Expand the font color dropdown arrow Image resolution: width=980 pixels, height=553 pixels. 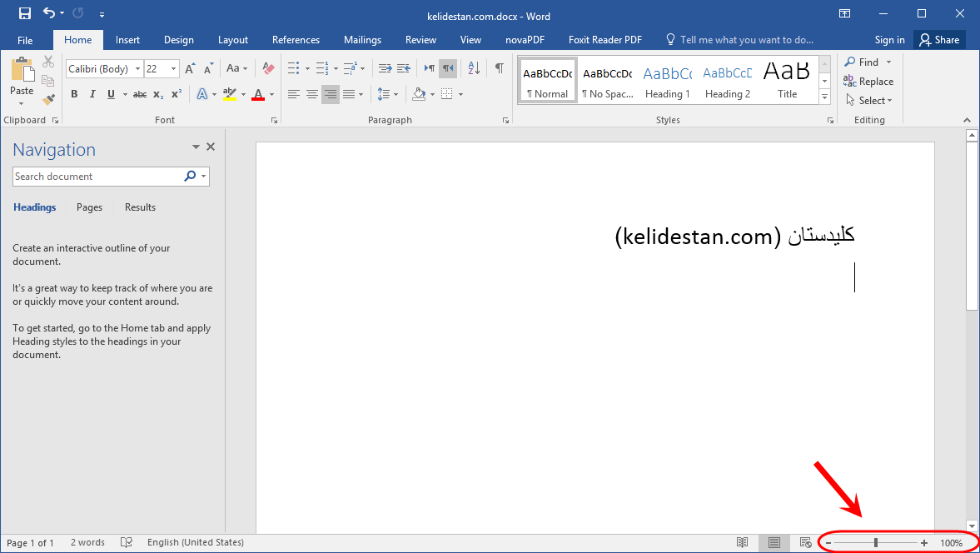click(272, 95)
